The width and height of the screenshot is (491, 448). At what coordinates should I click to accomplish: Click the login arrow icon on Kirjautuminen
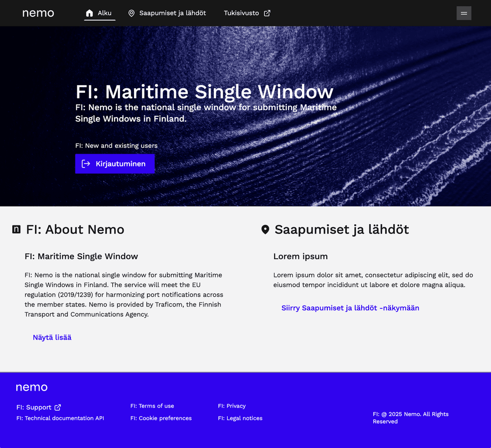(x=86, y=164)
